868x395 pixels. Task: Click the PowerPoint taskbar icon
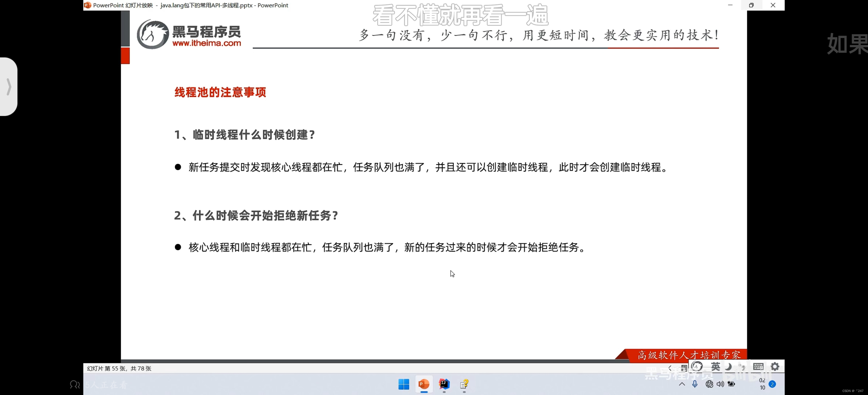click(x=424, y=384)
